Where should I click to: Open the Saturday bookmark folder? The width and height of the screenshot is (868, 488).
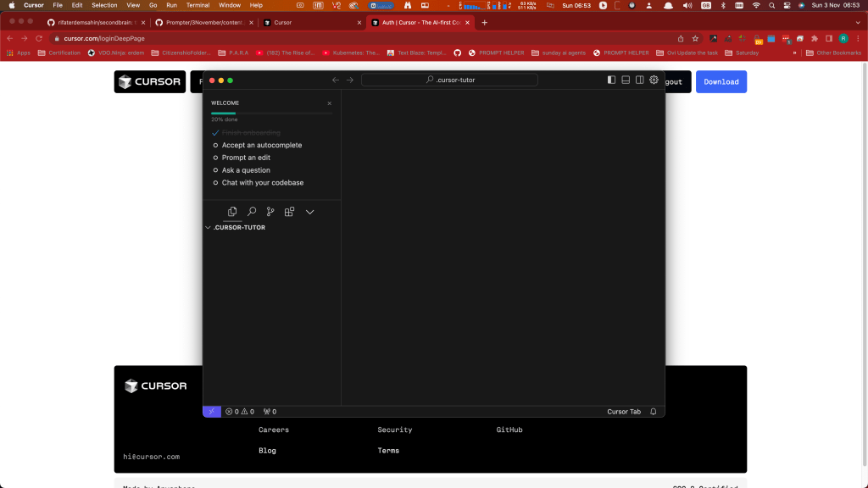pyautogui.click(x=742, y=53)
